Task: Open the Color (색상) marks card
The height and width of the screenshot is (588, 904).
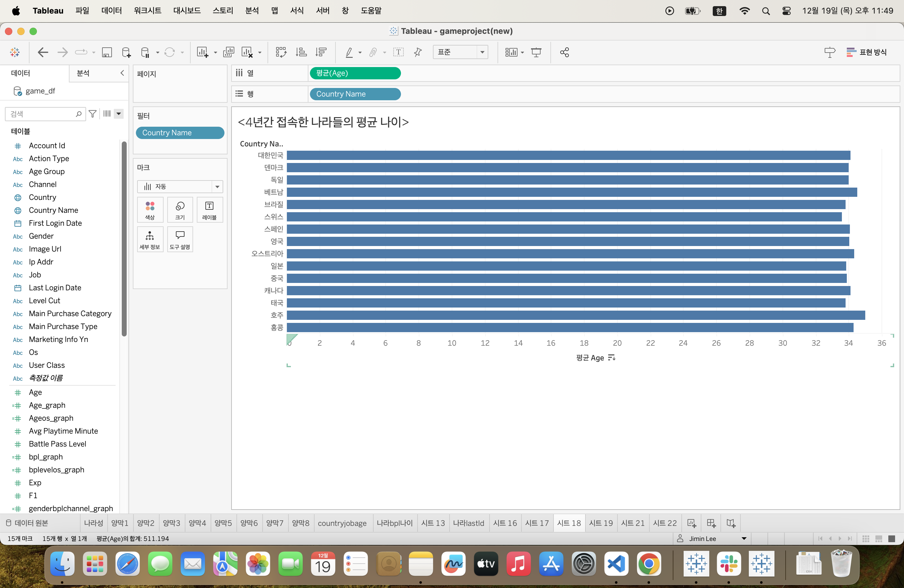Action: coord(150,209)
